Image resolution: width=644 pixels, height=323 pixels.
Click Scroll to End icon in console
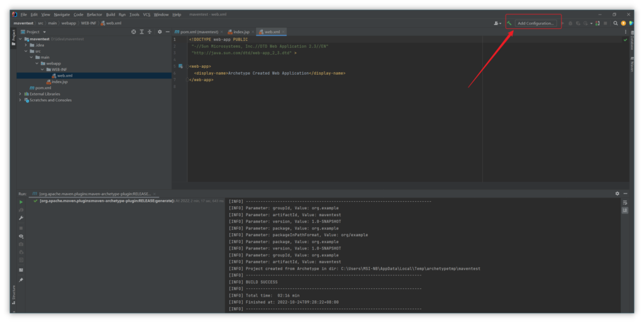(625, 210)
